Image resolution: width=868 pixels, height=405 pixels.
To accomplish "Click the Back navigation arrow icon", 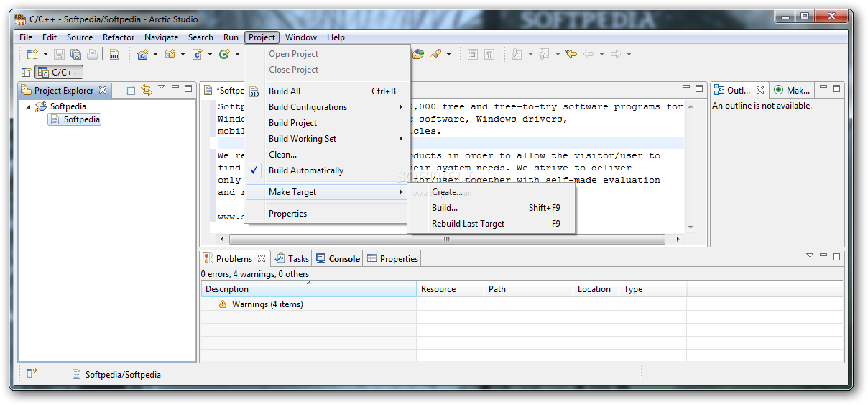I will tap(588, 54).
